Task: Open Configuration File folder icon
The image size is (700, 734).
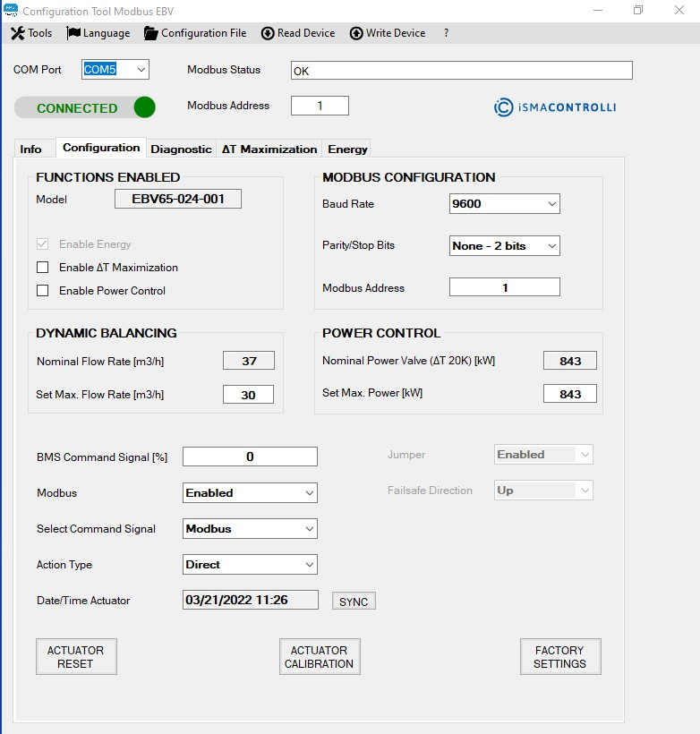Action: 150,33
